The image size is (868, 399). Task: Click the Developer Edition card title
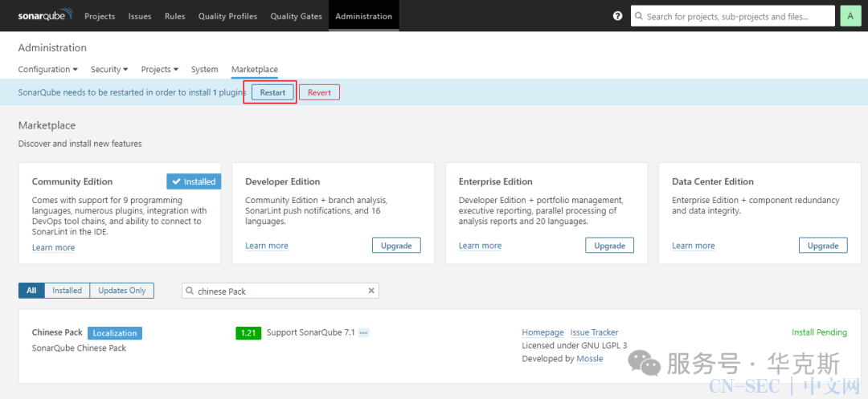(282, 181)
